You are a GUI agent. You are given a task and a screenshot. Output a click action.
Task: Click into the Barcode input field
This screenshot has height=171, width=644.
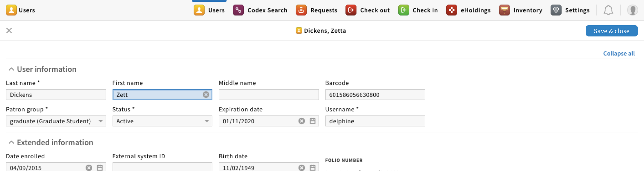375,95
